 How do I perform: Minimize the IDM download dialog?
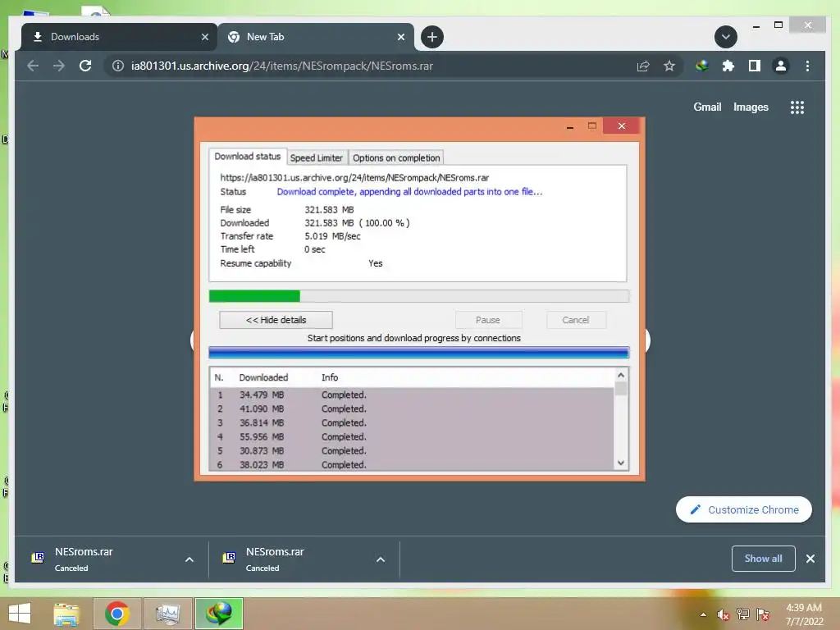[570, 126]
